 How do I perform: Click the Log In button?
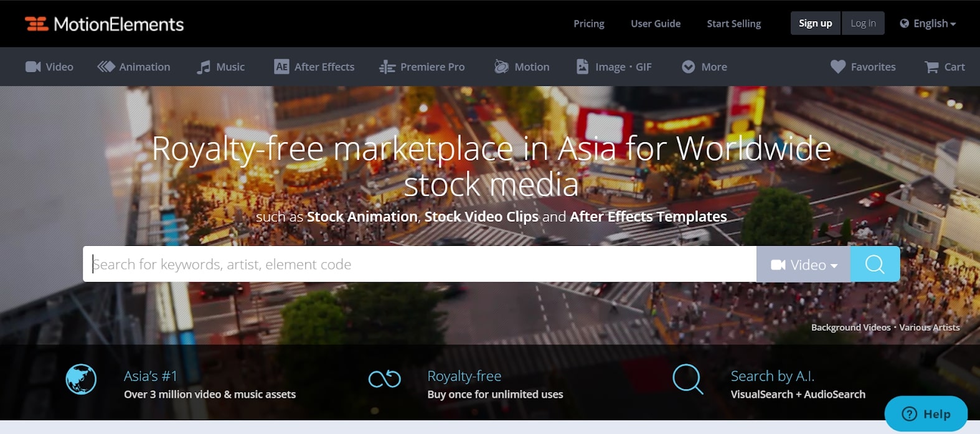coord(863,23)
